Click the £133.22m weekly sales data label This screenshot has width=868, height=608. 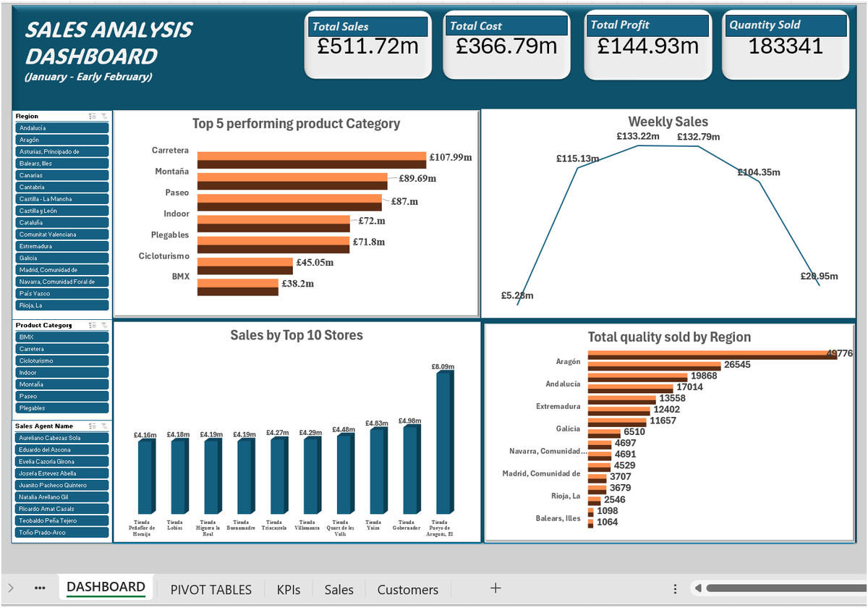click(638, 136)
